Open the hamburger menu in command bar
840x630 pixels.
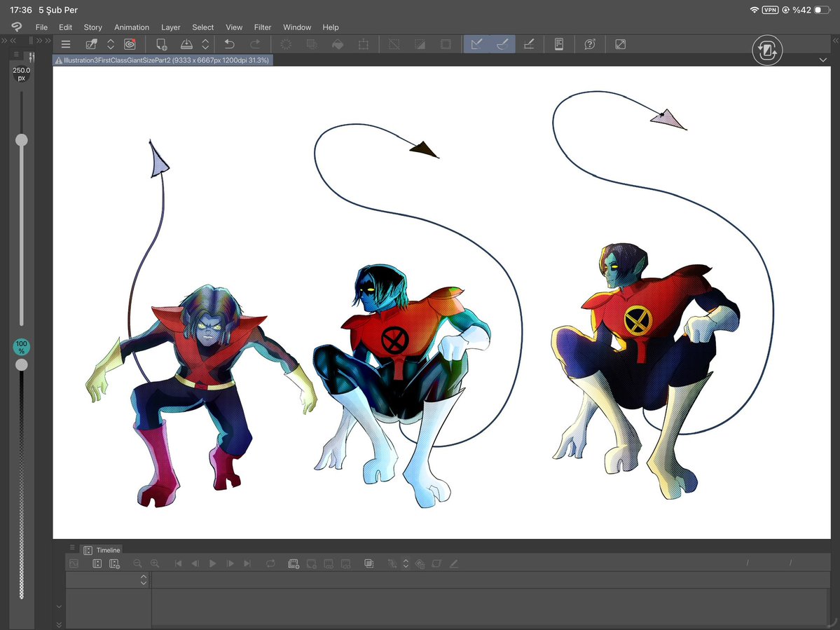[x=66, y=44]
